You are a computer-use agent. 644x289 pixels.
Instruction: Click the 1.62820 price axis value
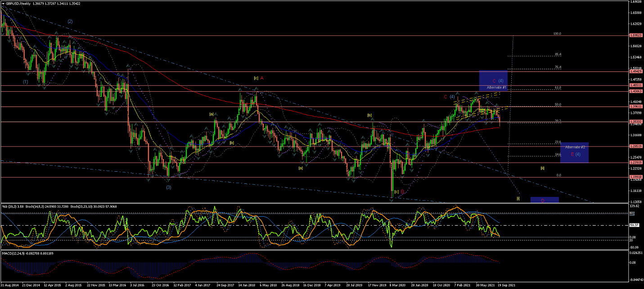point(635,24)
